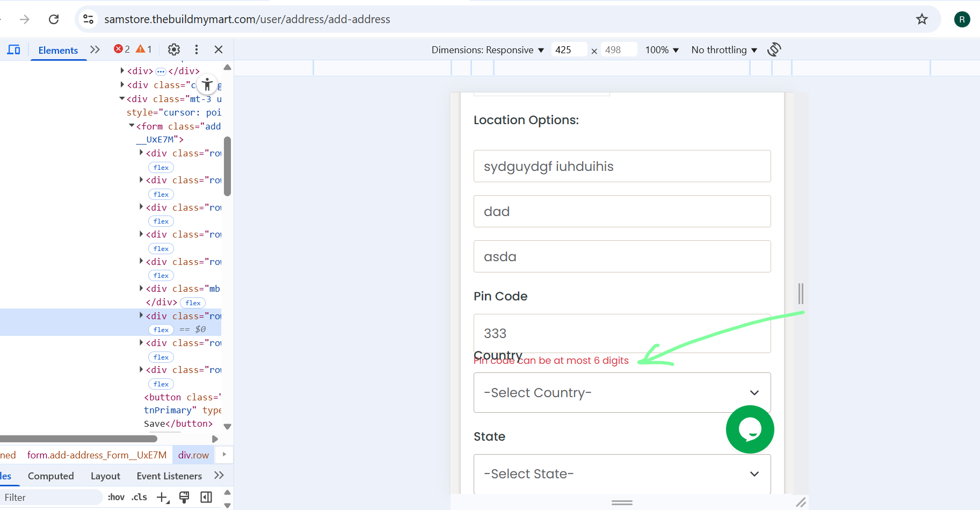The height and width of the screenshot is (510, 980).
Task: Click the Pin Code field showing 333
Action: click(x=622, y=333)
